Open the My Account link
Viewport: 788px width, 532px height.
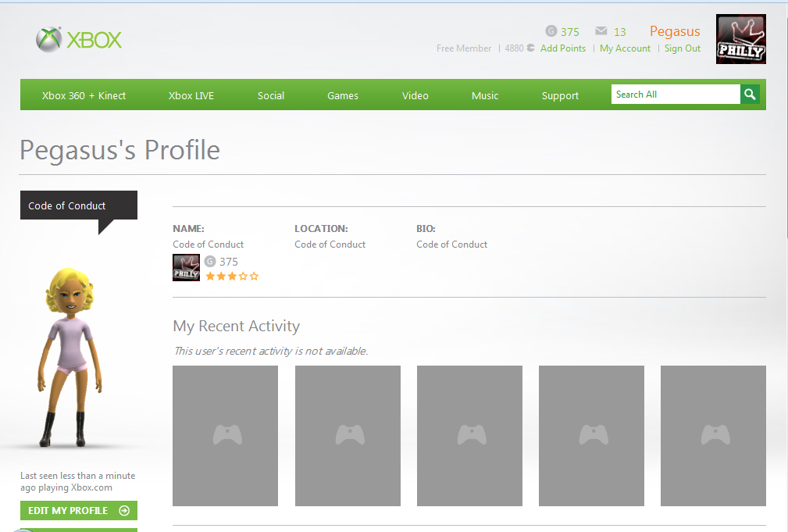click(625, 48)
